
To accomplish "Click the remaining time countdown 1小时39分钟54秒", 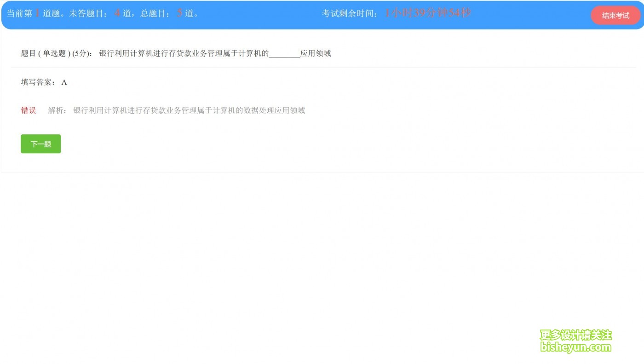I will tap(428, 13).
